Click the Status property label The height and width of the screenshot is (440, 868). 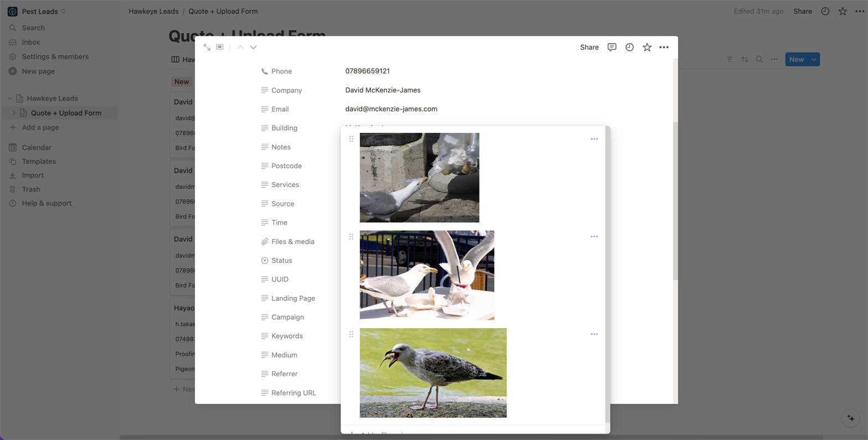(281, 261)
